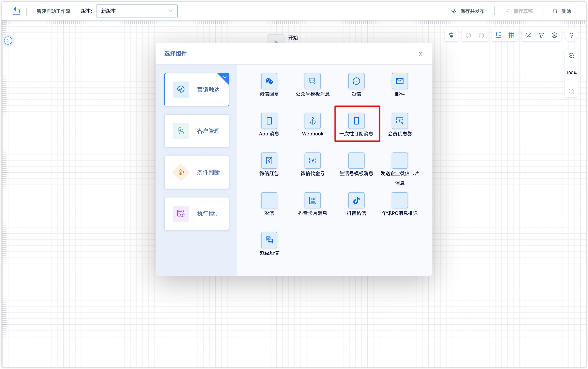The height and width of the screenshot is (369, 588).
Task: Click 保存并发布 button
Action: click(x=468, y=11)
